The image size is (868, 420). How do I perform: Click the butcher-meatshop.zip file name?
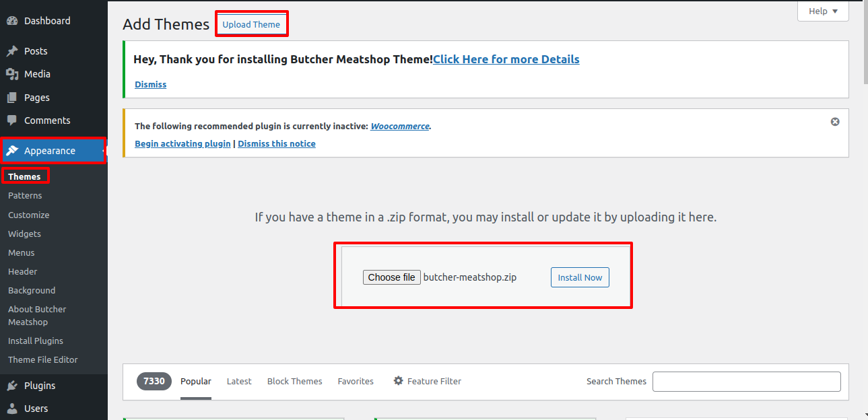[470, 277]
